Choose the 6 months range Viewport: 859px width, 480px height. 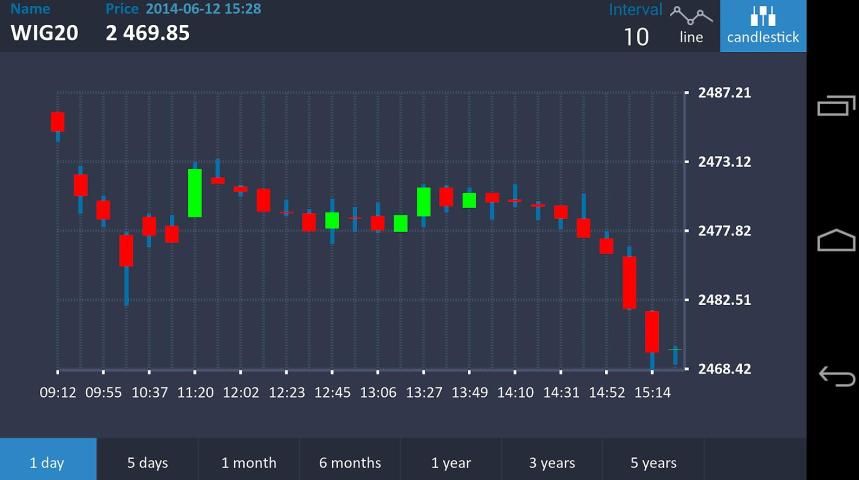pyautogui.click(x=350, y=462)
